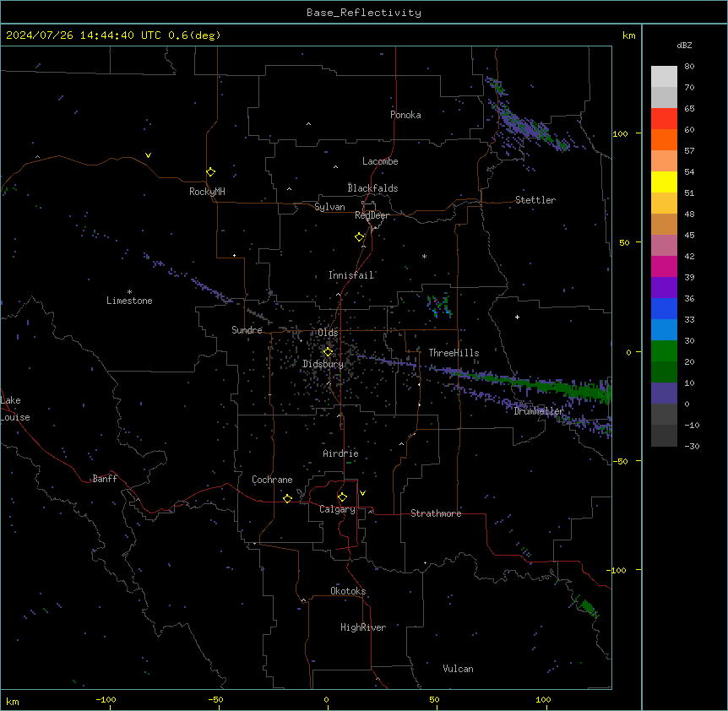728x711 pixels.
Task: Click the Cochrane label
Action: 272,480
